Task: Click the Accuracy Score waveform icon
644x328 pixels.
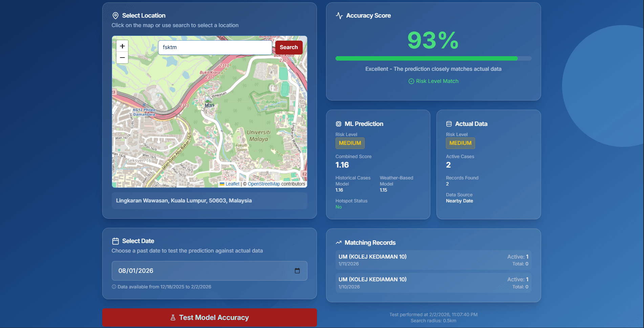Action: click(x=339, y=15)
